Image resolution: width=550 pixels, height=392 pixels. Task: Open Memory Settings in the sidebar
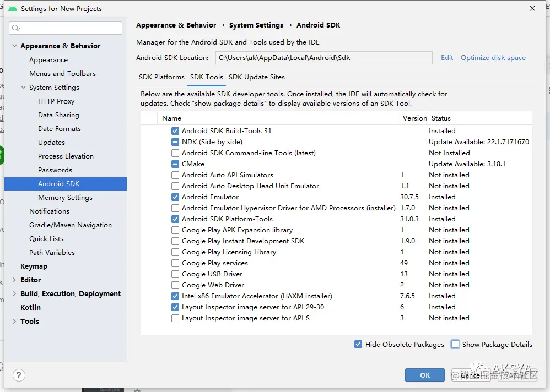pyautogui.click(x=65, y=198)
